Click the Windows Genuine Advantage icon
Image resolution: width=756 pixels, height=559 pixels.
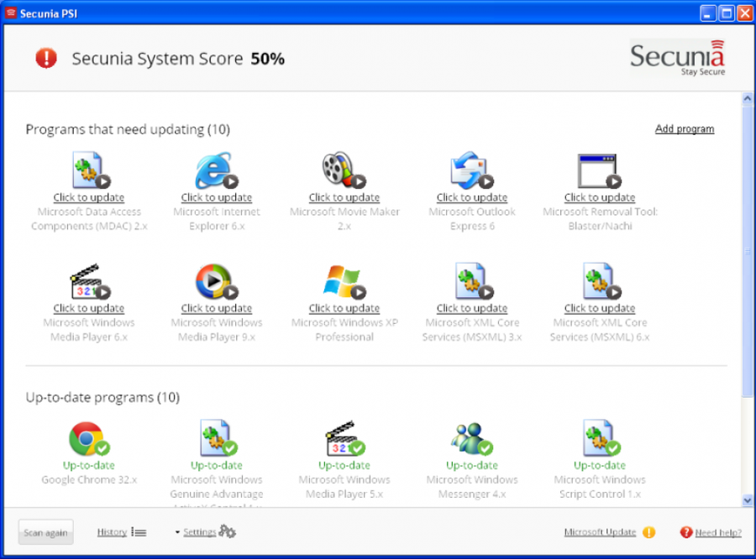click(x=219, y=437)
